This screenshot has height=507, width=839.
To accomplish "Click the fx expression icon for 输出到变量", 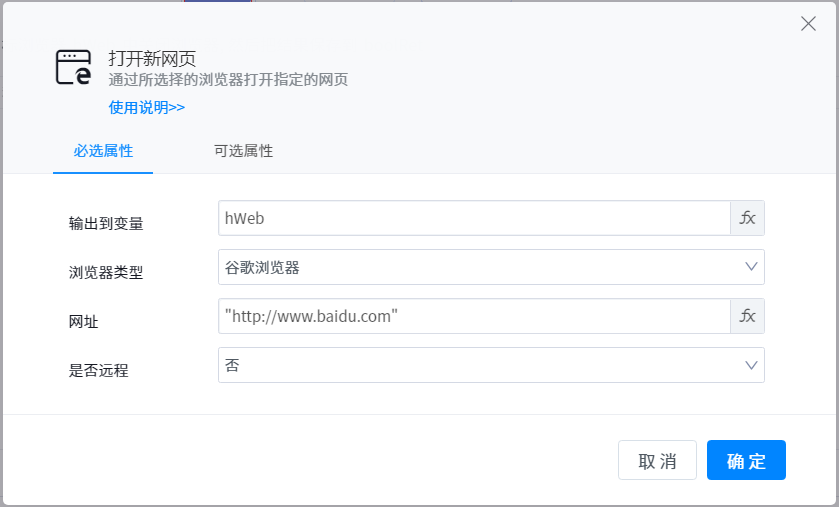I will (747, 218).
